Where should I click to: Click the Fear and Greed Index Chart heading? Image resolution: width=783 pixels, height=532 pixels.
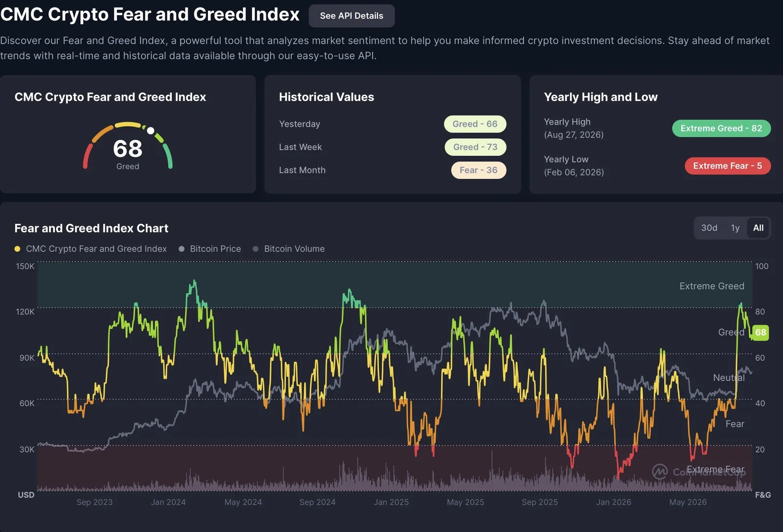(x=91, y=228)
